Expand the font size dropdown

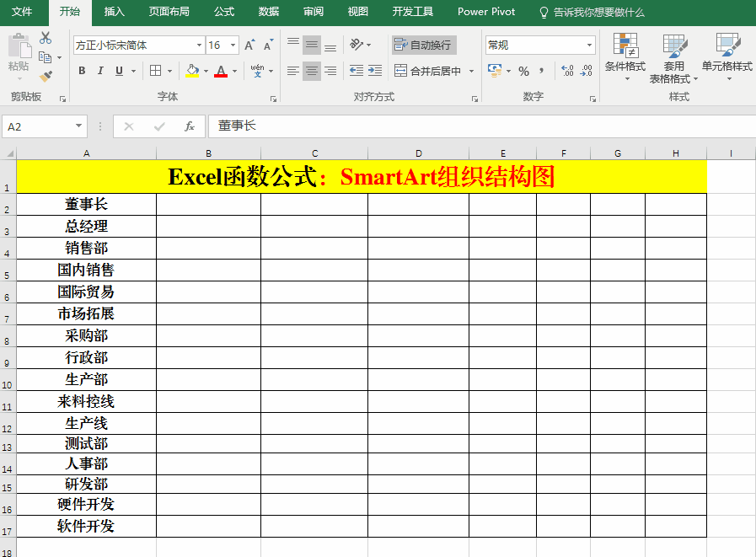pyautogui.click(x=233, y=46)
